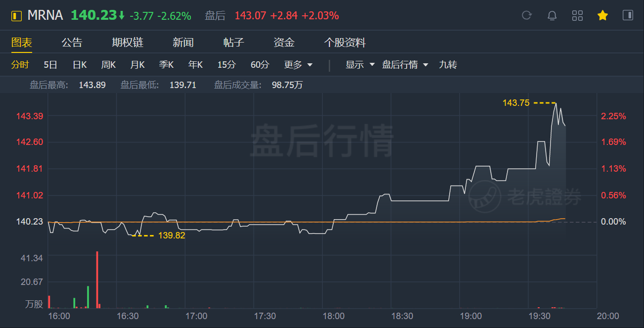Screen dimensions: 644x328
Task: Click the 143.75 high price marker
Action: coord(516,103)
